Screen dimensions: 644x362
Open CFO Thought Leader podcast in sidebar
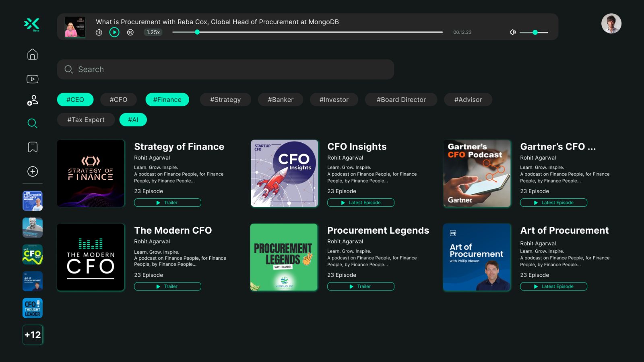click(x=33, y=308)
